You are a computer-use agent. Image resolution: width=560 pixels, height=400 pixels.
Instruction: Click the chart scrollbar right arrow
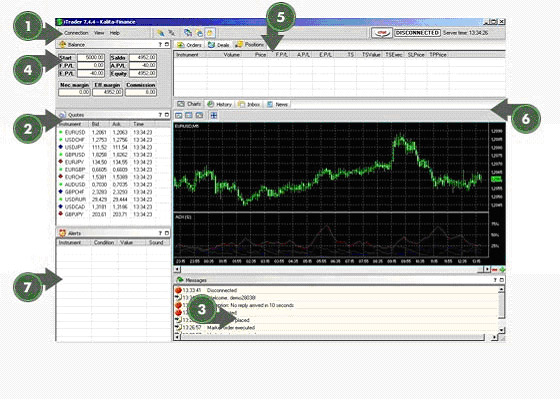click(486, 269)
